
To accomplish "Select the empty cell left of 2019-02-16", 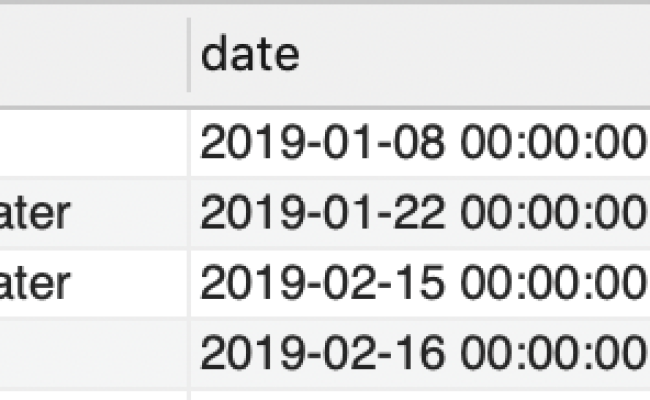I will [93, 353].
